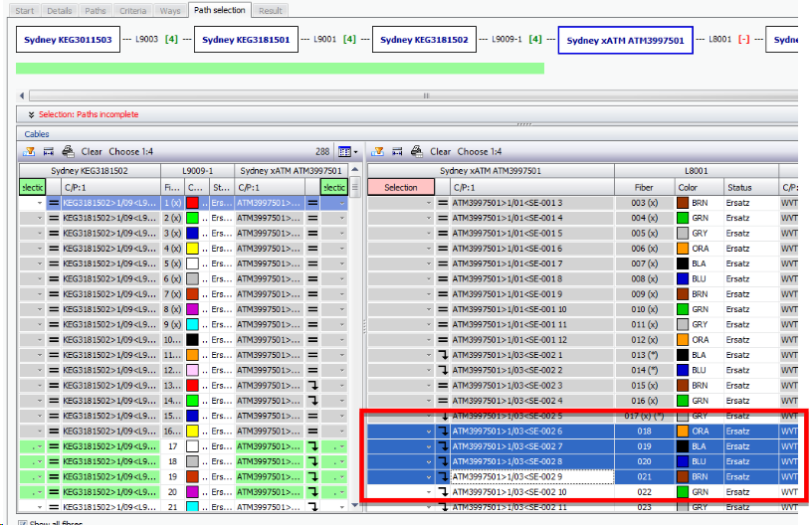Click the splice arrow icon on the ATM3997501>1/03<SE-002 8 row
The image size is (812, 525).
coord(443,461)
